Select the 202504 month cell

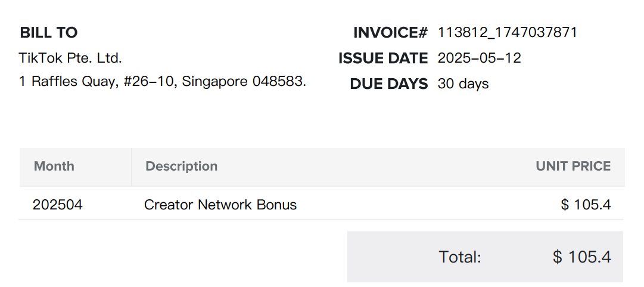click(x=58, y=204)
